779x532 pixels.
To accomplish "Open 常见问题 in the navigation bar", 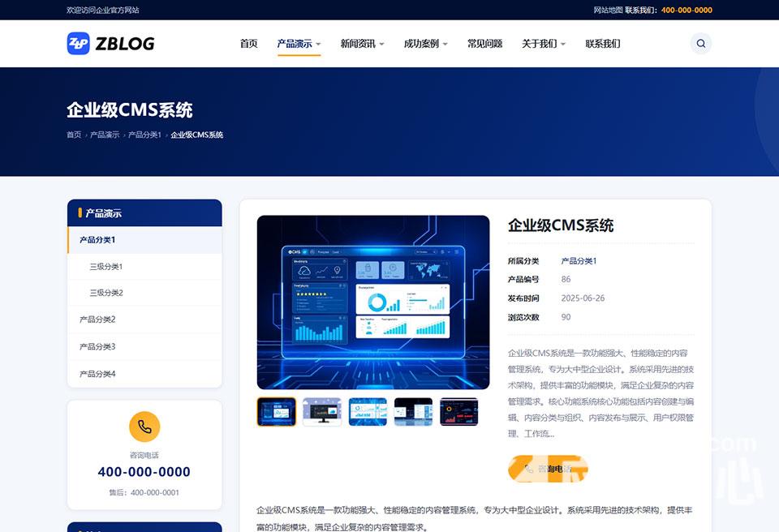I will (x=485, y=44).
